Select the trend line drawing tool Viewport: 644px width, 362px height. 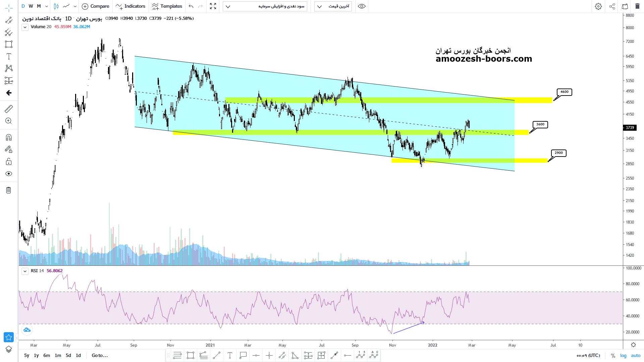click(x=9, y=20)
